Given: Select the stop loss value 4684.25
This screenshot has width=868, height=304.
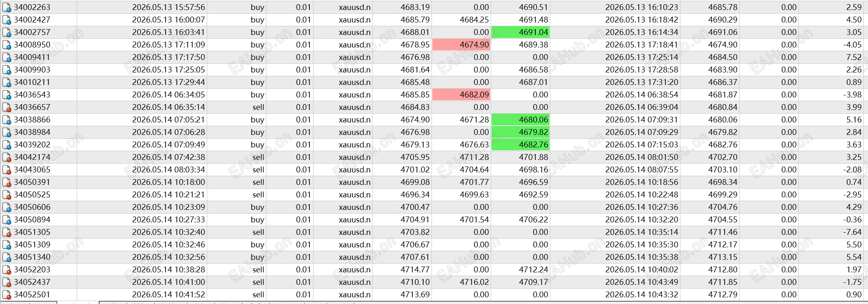Looking at the screenshot, I should [x=474, y=20].
